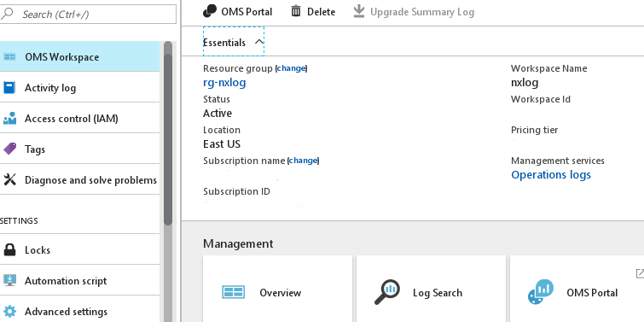Screen dimensions: 644x322
Task: Open the rg-nxlog resource group link
Action: tap(224, 83)
